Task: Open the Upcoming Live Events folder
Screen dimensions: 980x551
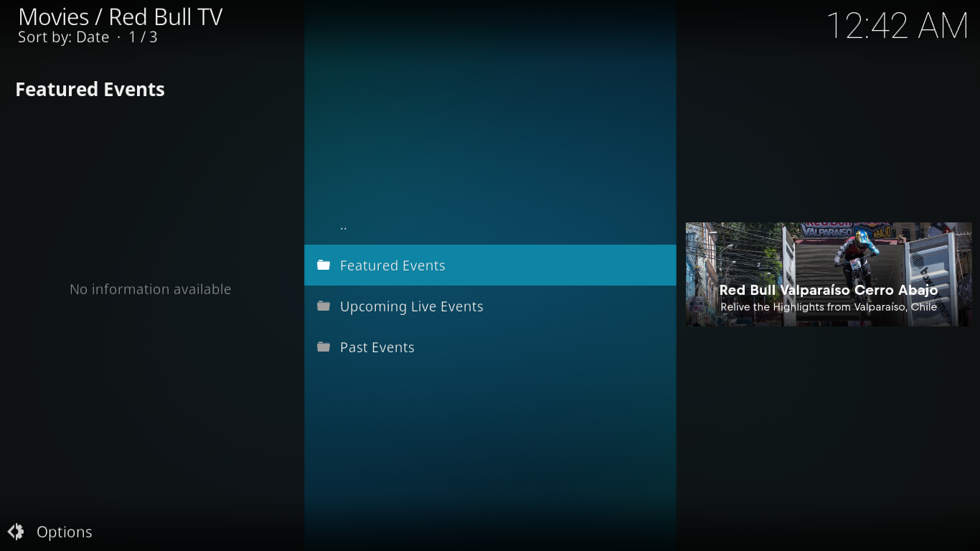Action: pyautogui.click(x=490, y=306)
